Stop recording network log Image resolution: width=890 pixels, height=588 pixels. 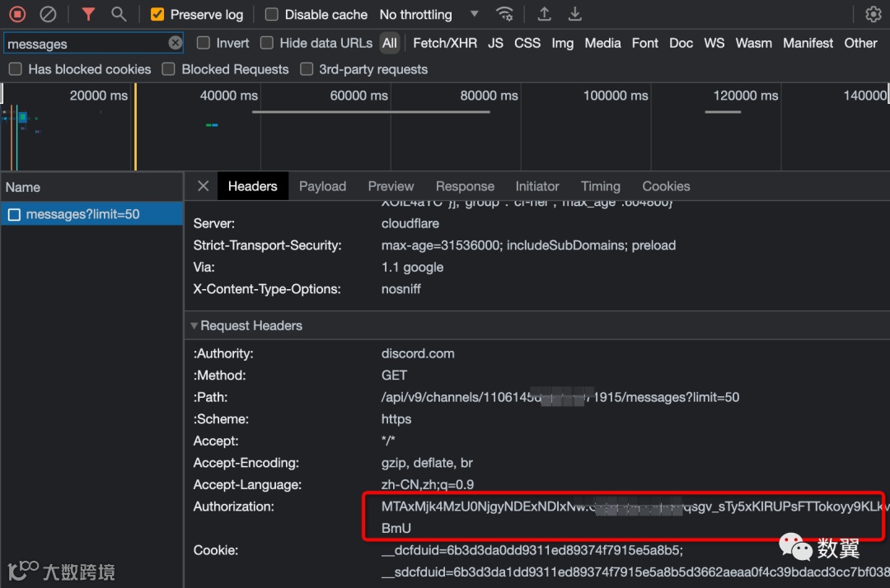point(17,14)
